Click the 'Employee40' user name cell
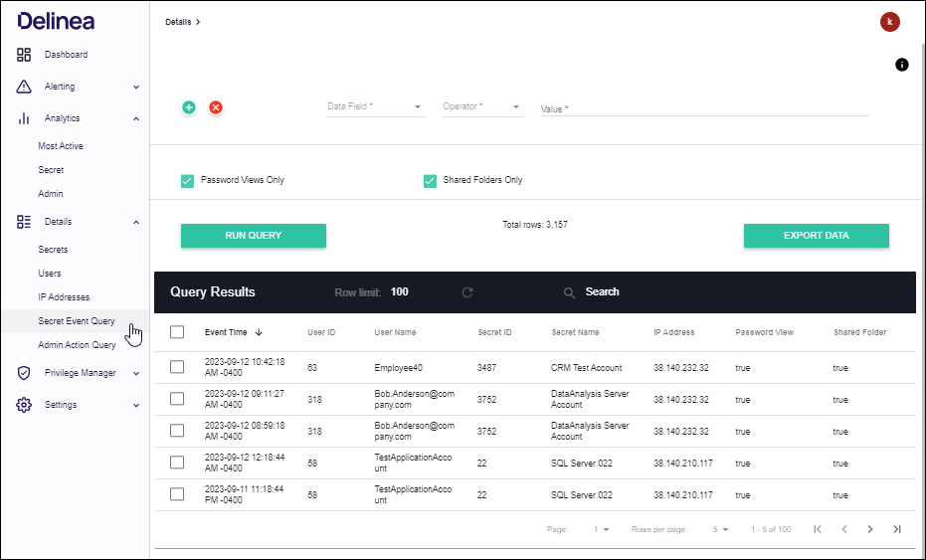This screenshot has height=560, width=926. pyautogui.click(x=399, y=368)
